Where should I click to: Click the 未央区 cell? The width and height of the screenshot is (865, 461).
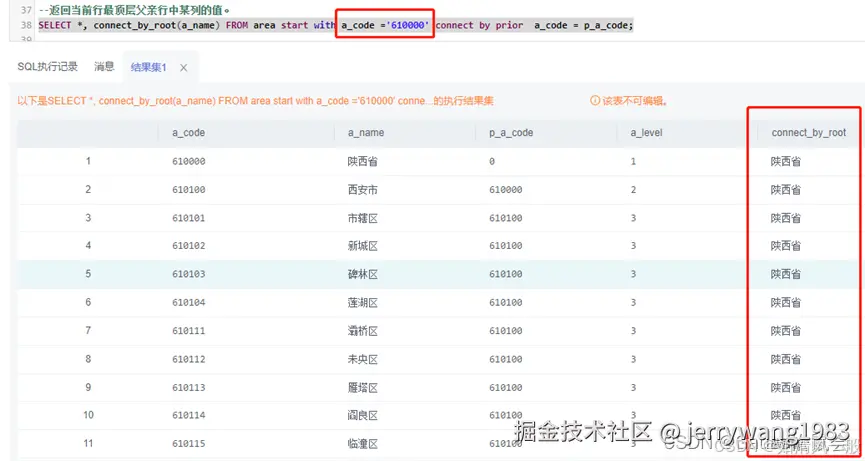362,360
